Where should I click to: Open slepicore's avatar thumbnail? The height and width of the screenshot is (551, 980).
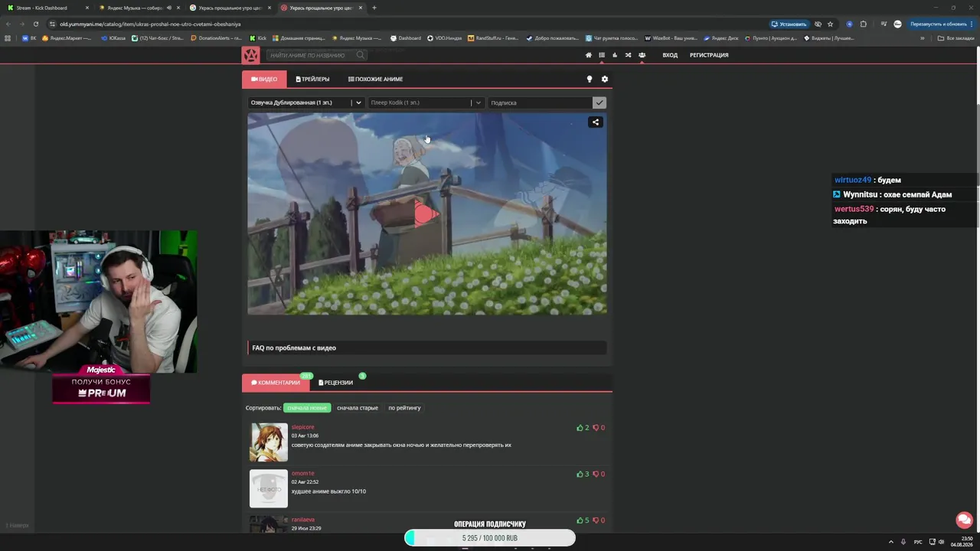269,442
